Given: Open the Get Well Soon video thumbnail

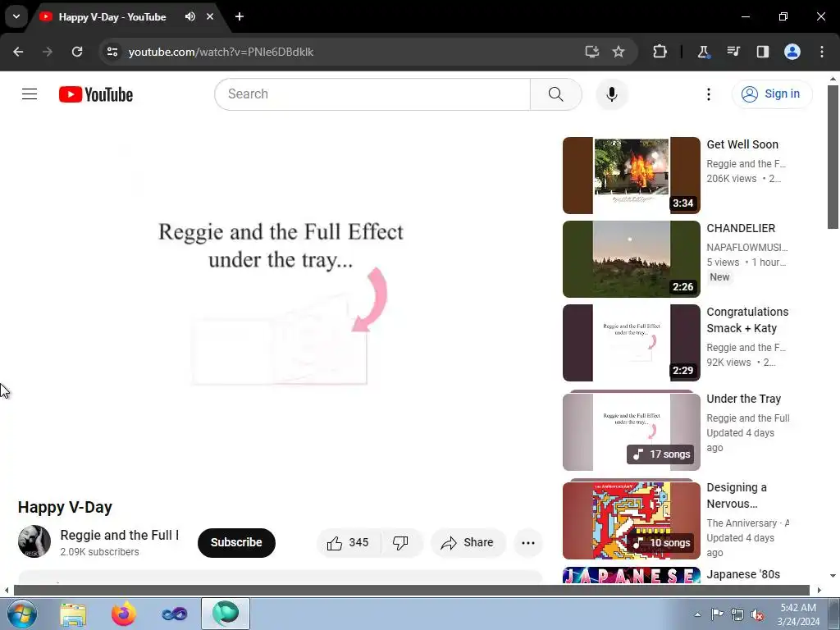Looking at the screenshot, I should (631, 176).
